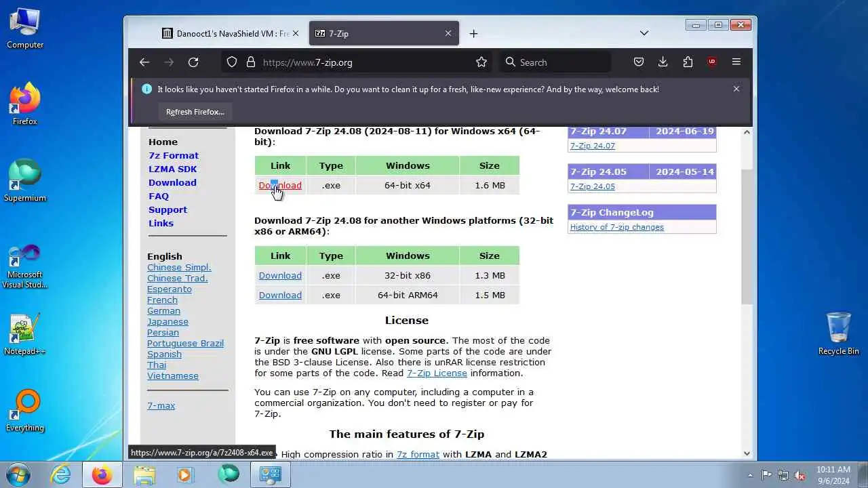
Task: Click the muted volume tray icon
Action: 800,475
